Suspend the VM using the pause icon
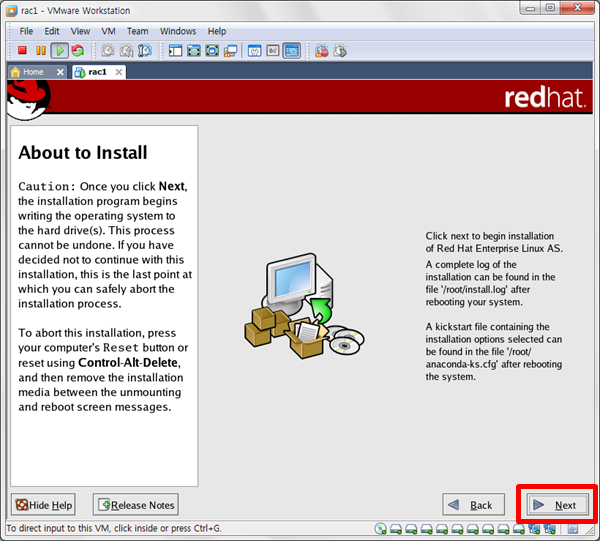The height and width of the screenshot is (541, 600). click(41, 51)
